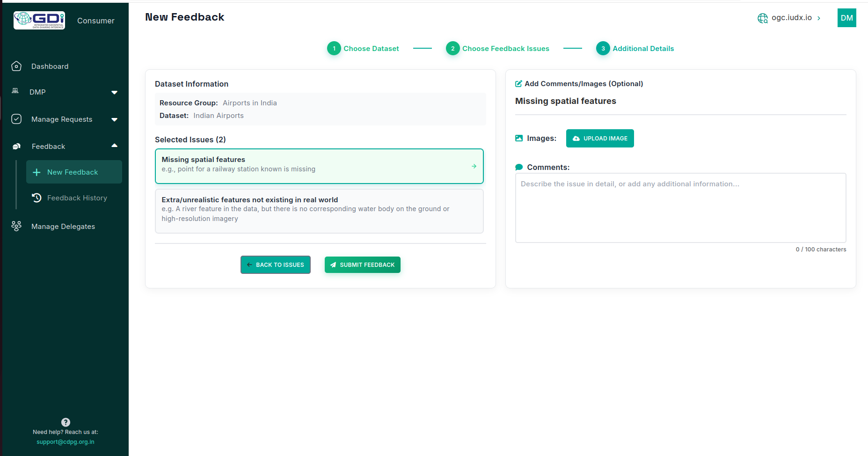Click the Feedback chat bubble icon
The height and width of the screenshot is (456, 868).
(16, 147)
